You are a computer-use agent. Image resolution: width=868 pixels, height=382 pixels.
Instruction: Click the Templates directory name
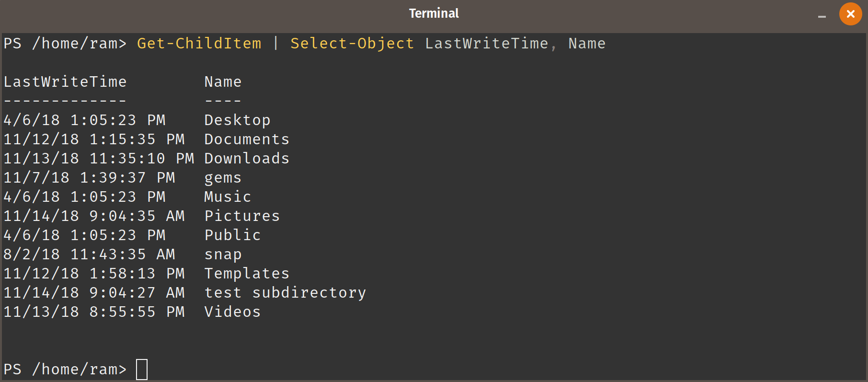tap(247, 274)
